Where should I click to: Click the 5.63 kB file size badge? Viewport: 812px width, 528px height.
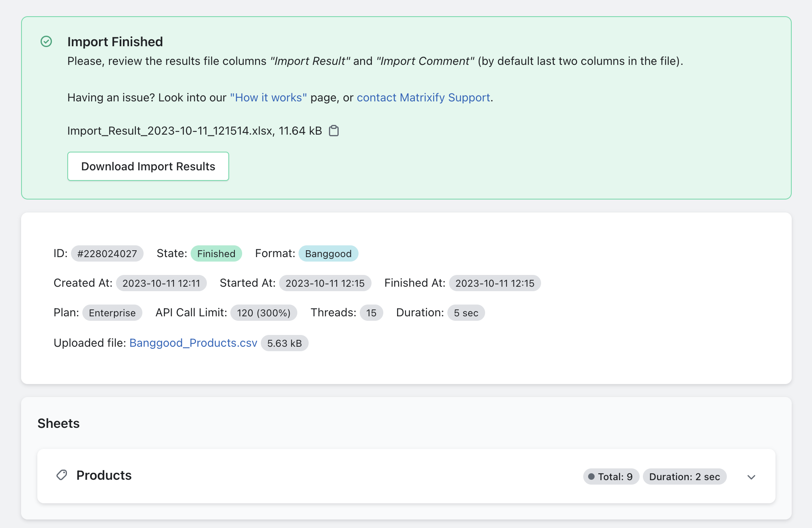pos(284,343)
